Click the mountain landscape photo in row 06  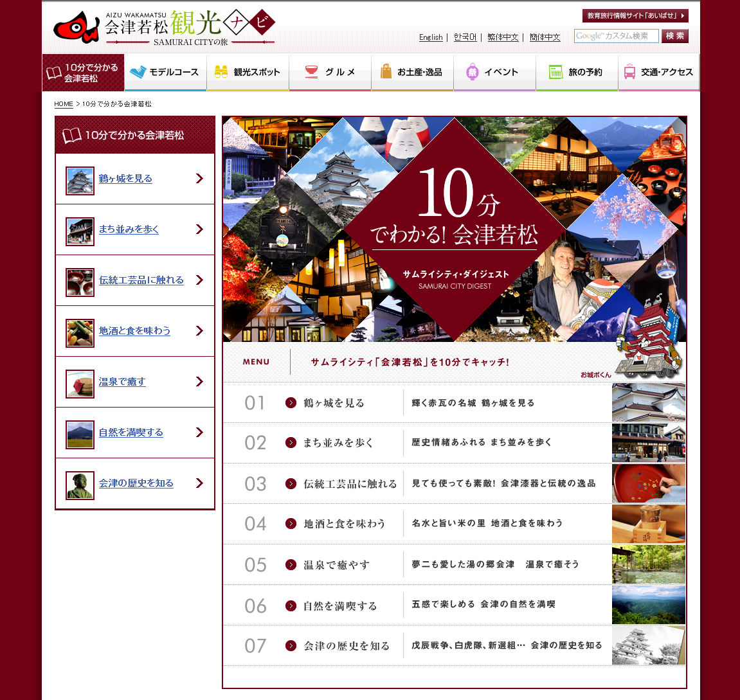(x=649, y=606)
